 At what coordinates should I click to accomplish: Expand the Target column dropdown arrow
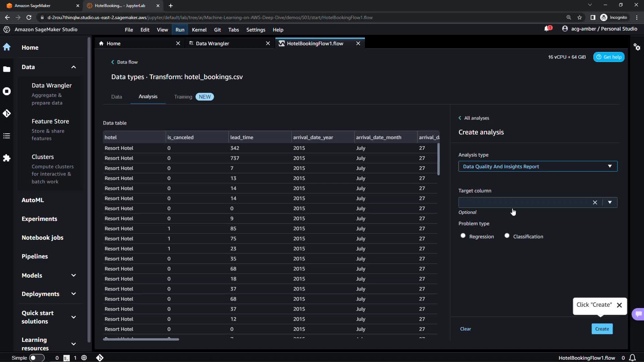tap(610, 202)
